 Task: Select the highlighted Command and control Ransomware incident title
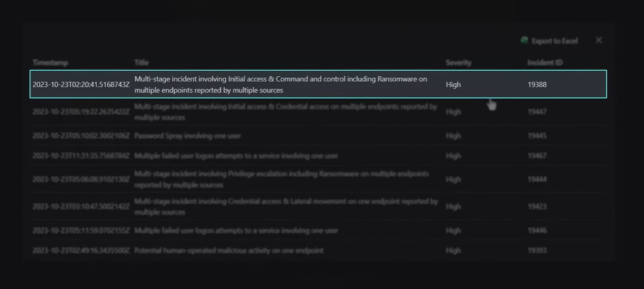pyautogui.click(x=281, y=84)
